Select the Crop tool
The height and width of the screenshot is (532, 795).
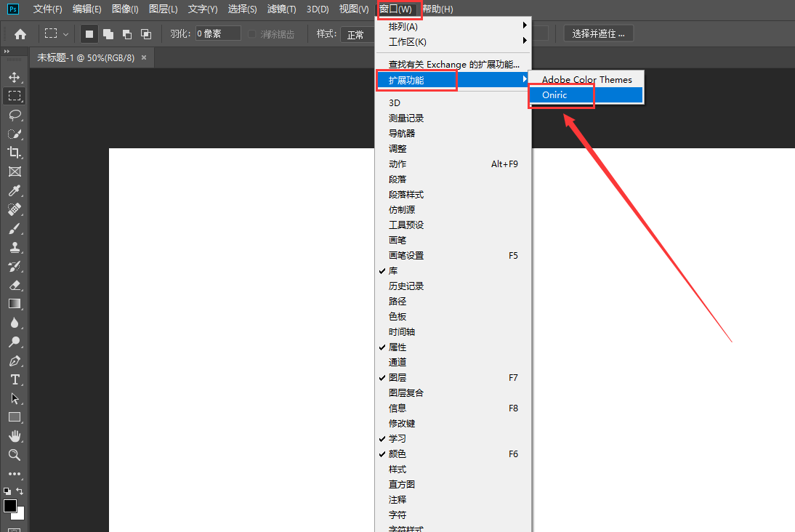click(15, 152)
